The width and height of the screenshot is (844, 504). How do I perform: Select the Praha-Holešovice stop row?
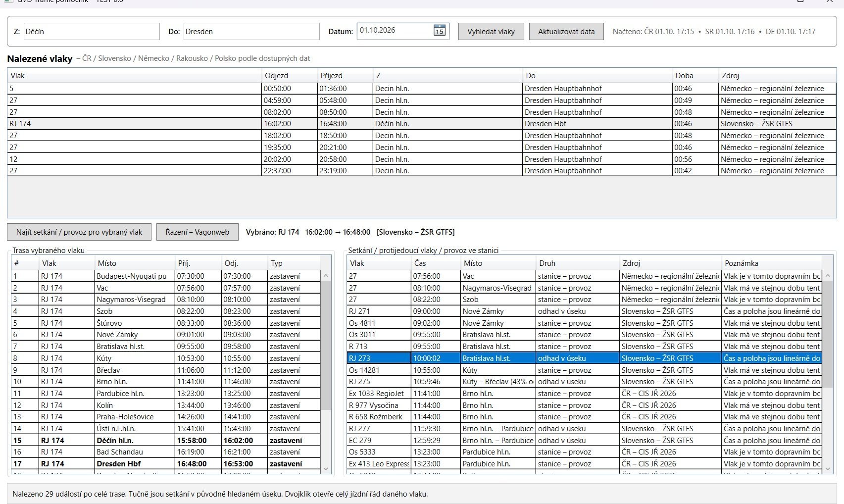166,417
